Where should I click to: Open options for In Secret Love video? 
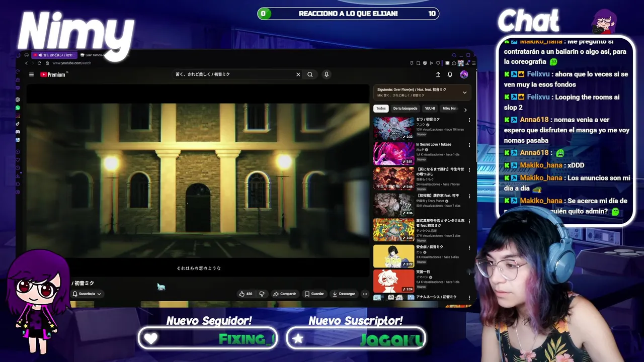point(469,145)
